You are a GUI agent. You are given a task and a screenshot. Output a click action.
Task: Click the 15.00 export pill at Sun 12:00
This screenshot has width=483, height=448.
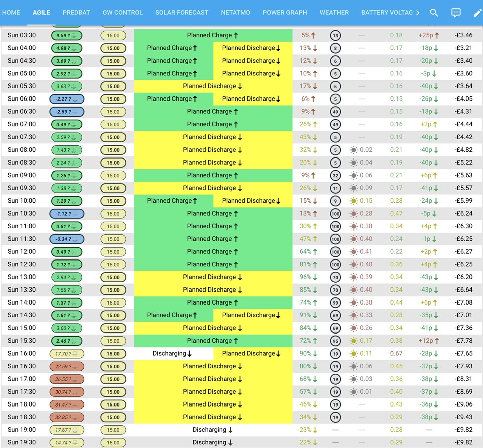(x=113, y=252)
